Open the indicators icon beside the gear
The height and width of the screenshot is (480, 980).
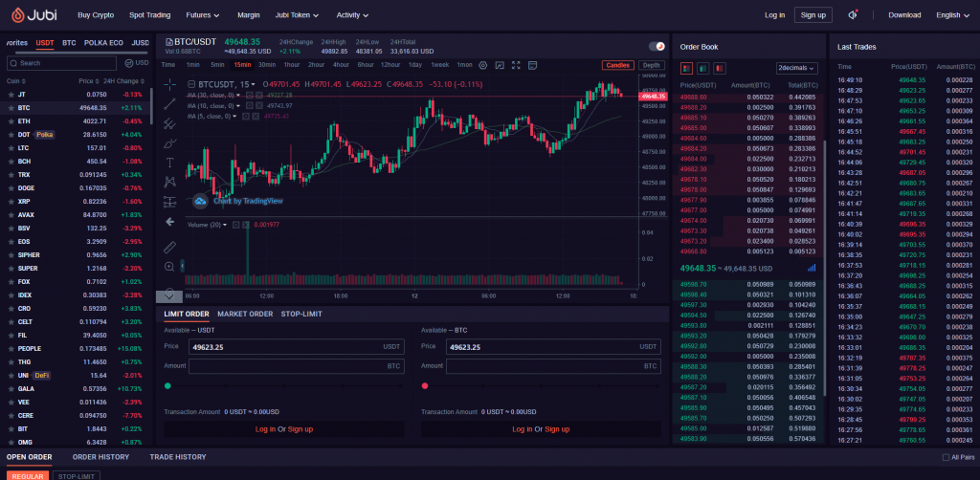click(500, 65)
